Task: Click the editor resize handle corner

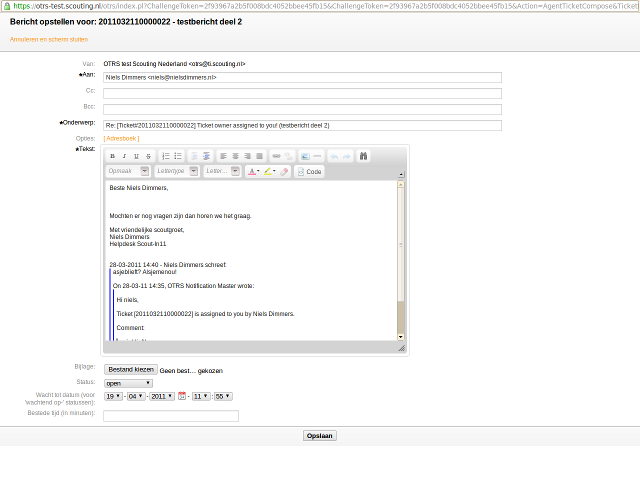Action: pos(402,348)
